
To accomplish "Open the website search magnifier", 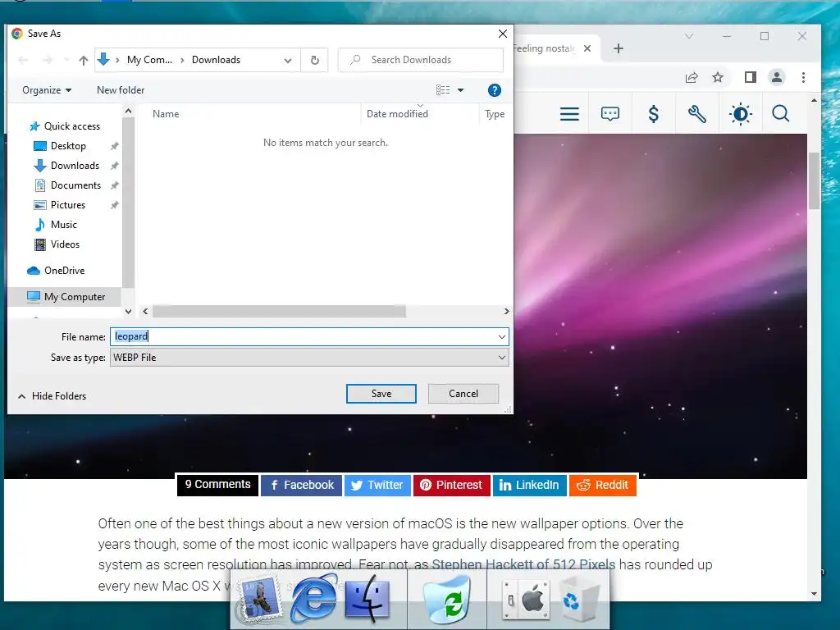I will (x=781, y=113).
